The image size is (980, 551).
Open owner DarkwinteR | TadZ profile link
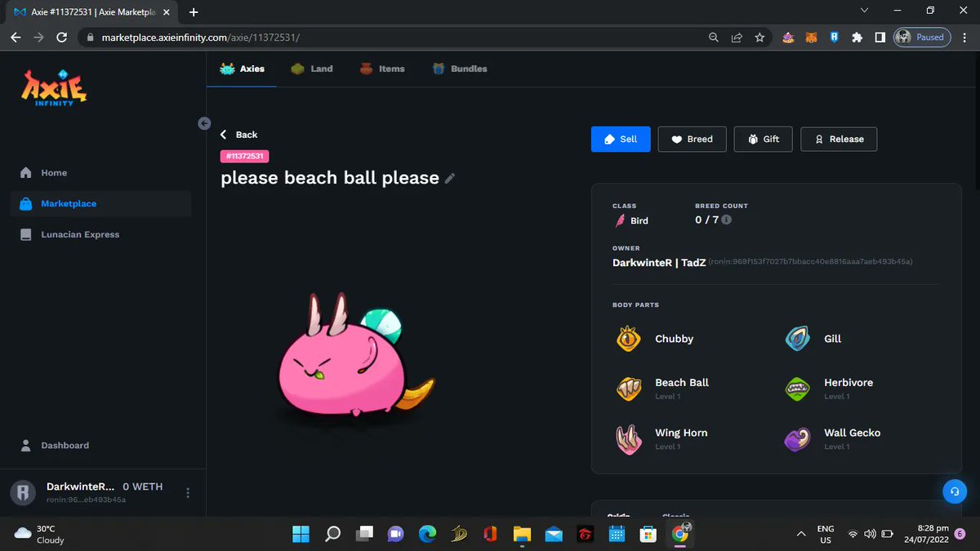point(658,263)
